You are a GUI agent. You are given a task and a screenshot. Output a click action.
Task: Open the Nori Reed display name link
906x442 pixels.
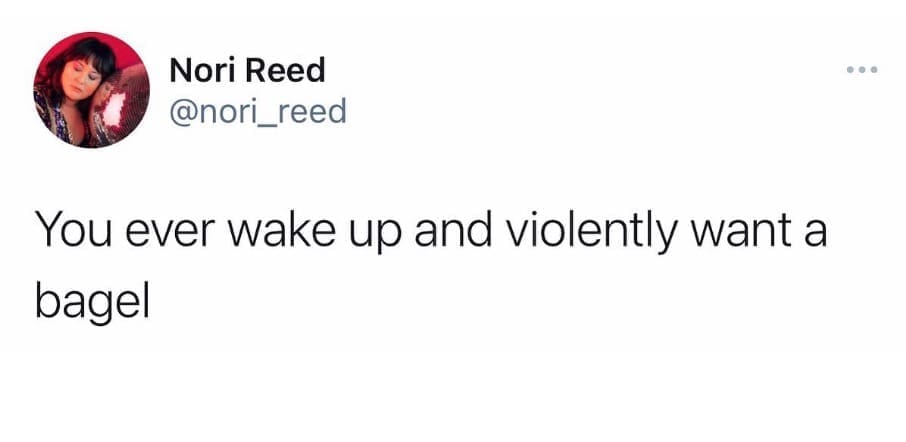click(247, 70)
